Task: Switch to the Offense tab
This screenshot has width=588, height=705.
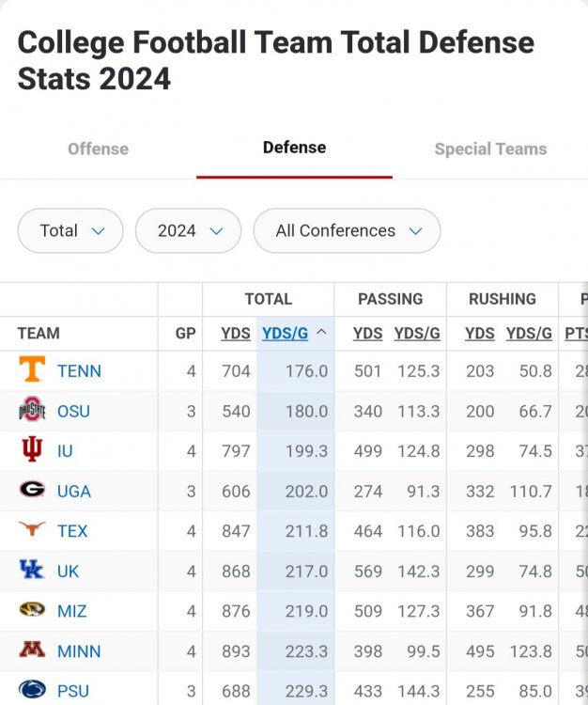Action: point(98,149)
